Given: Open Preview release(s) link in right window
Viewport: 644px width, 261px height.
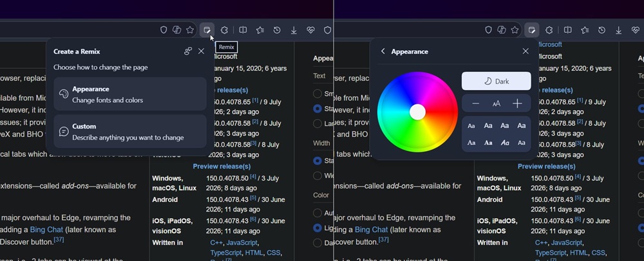Looking at the screenshot, I should coord(547,166).
